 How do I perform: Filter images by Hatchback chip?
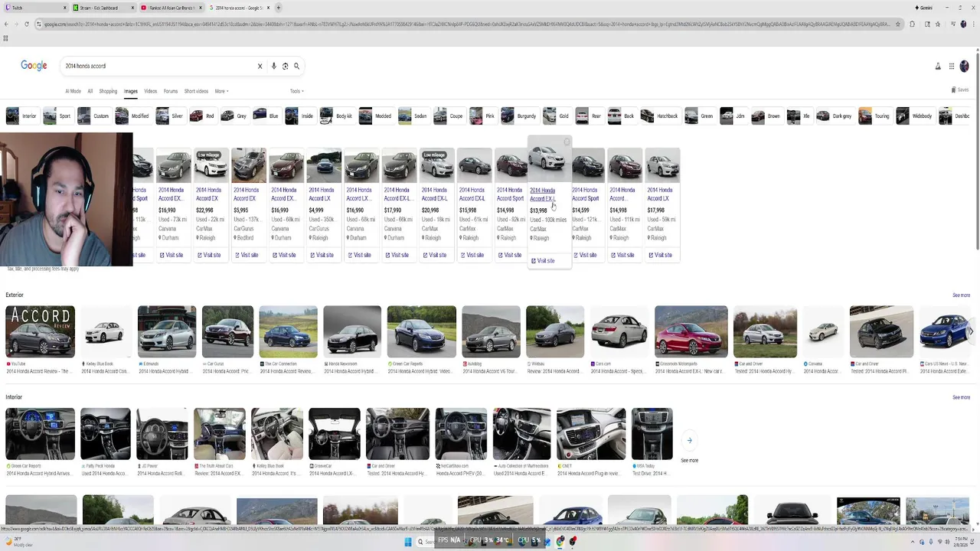tap(660, 116)
